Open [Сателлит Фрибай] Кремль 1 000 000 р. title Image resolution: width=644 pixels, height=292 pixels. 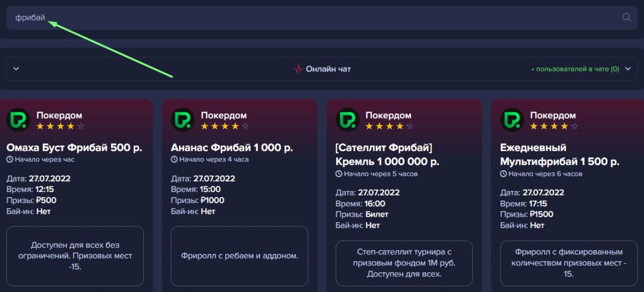click(x=388, y=155)
